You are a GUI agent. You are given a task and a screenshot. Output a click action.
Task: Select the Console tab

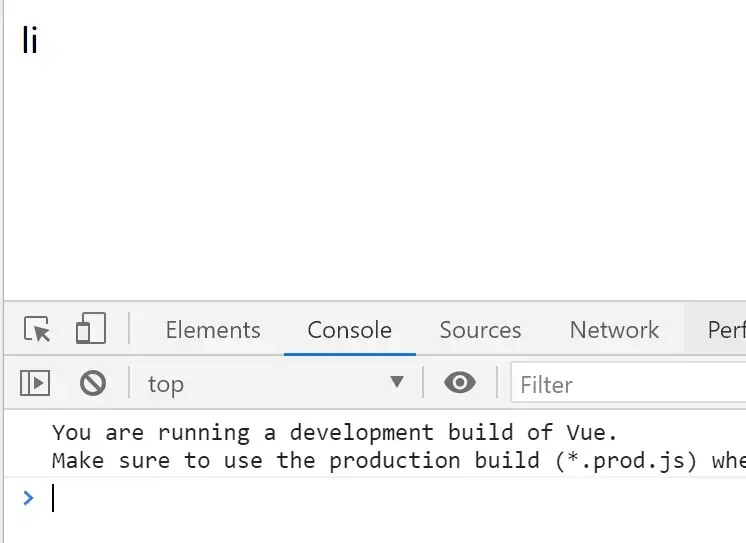(350, 330)
